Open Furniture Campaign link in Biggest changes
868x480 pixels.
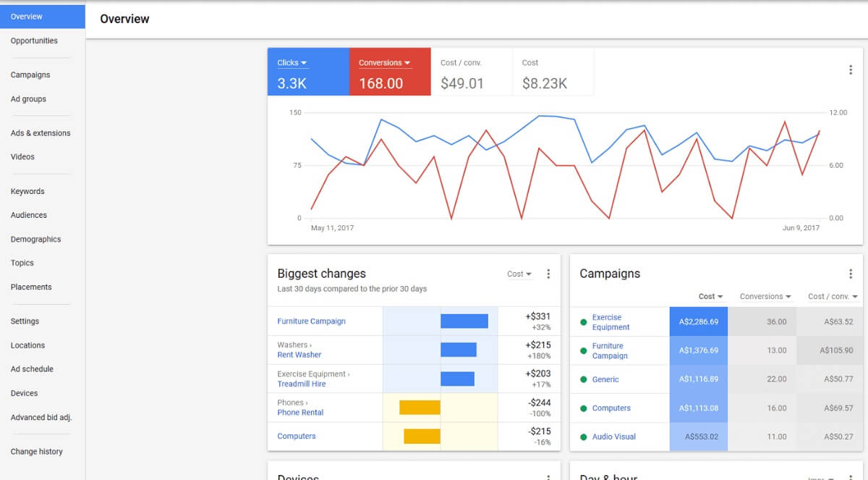(311, 321)
